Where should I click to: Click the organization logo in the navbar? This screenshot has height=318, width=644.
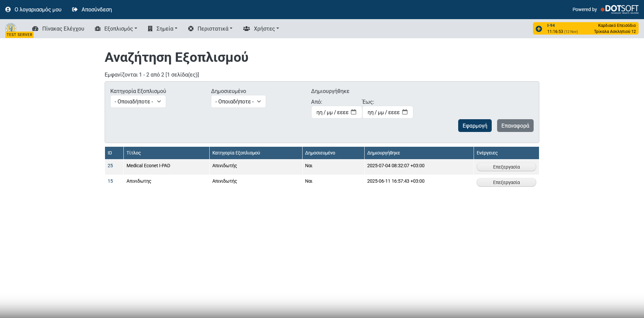point(11,28)
